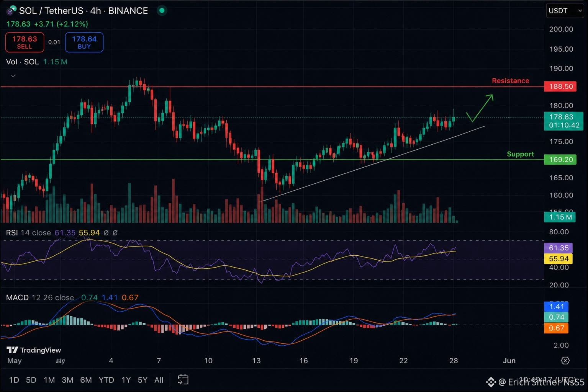Collapse the indicator legend chevron

tap(13, 76)
